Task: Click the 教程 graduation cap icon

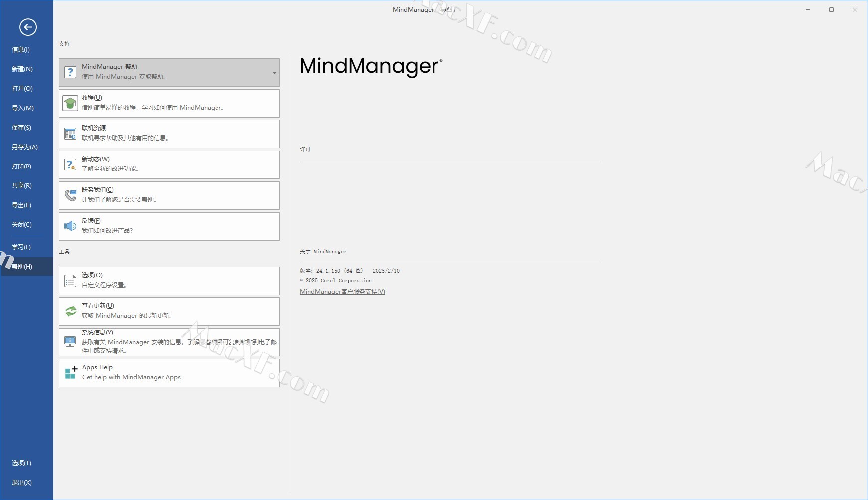Action: (x=70, y=103)
